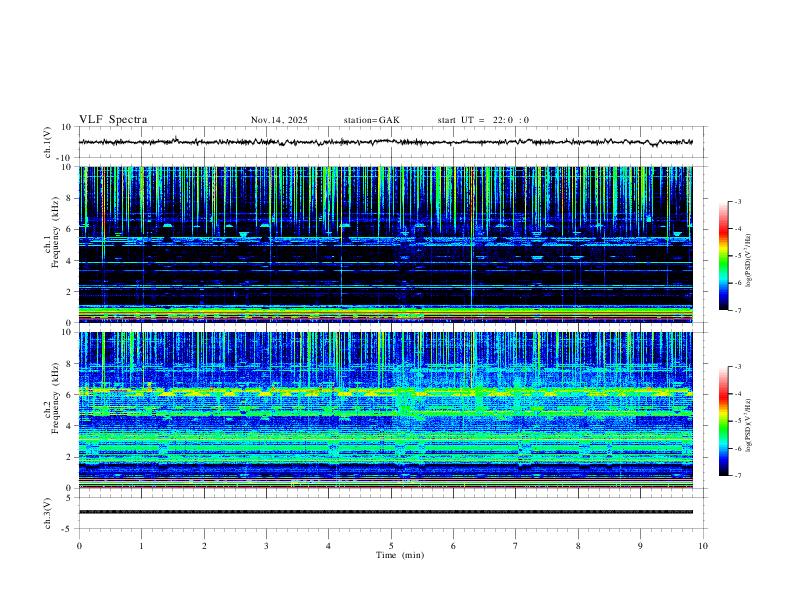Click time axis tick label "3"
The width and height of the screenshot is (792, 612).
(x=266, y=546)
